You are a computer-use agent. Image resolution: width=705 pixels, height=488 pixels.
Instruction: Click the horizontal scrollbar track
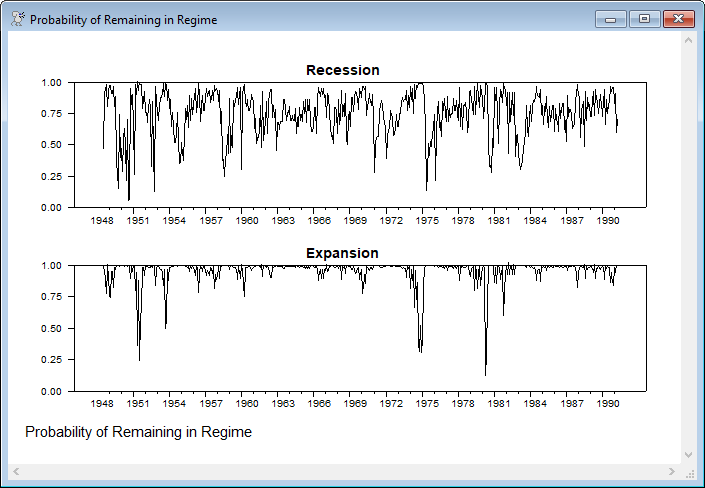tap(343, 471)
